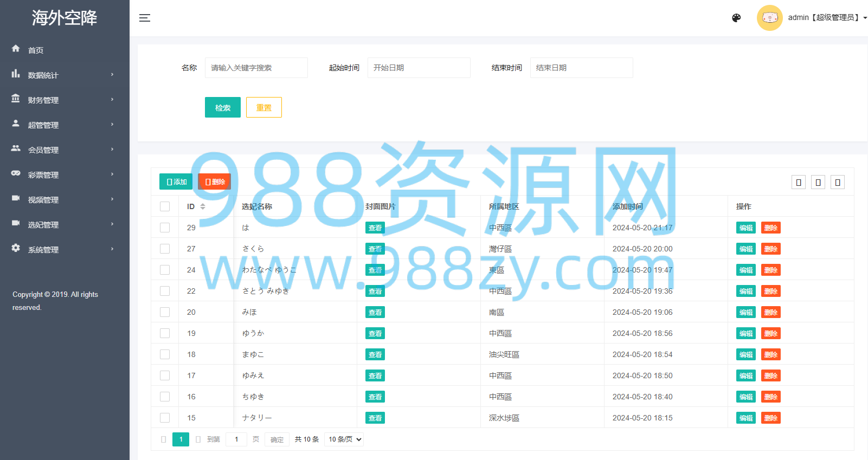Open the 选妃管理 menu label

[x=43, y=225]
